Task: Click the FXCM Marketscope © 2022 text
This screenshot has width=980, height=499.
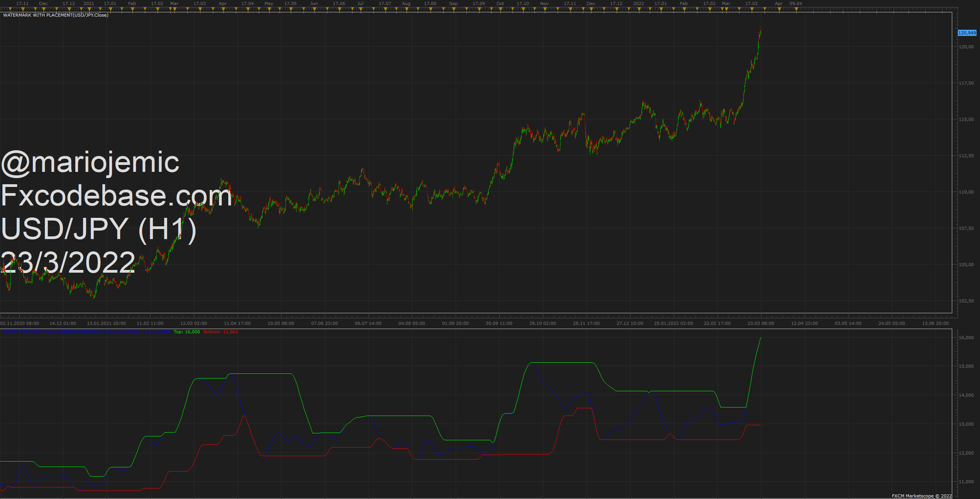Action: 922,496
